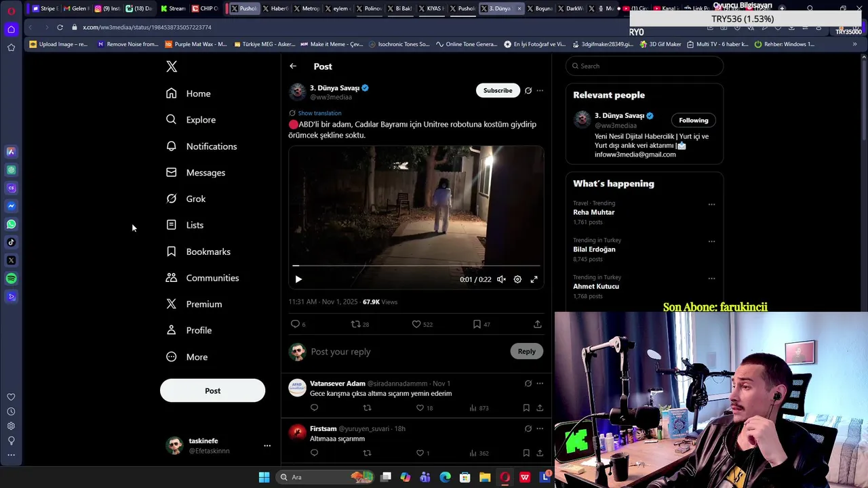Unmute the video sound
Viewport: 868px width, 488px height.
click(501, 279)
